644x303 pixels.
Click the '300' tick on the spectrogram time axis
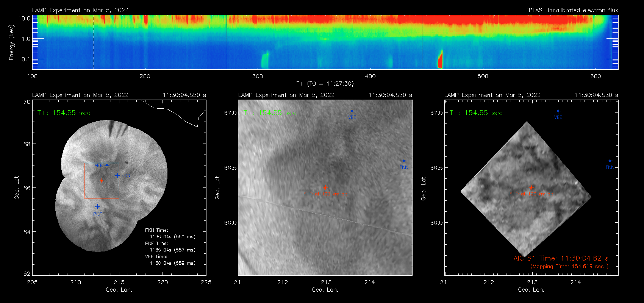pyautogui.click(x=258, y=76)
